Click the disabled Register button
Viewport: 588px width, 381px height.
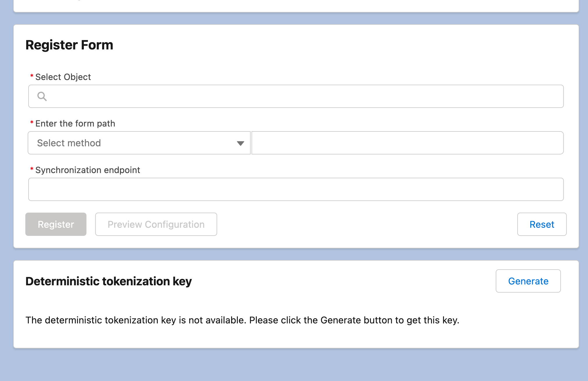point(56,224)
